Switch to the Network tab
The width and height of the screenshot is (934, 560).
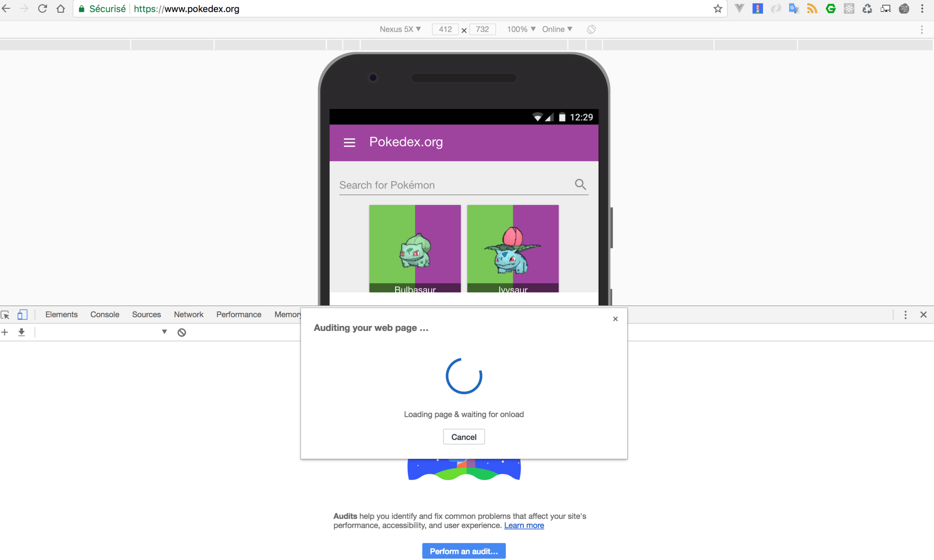pyautogui.click(x=188, y=314)
